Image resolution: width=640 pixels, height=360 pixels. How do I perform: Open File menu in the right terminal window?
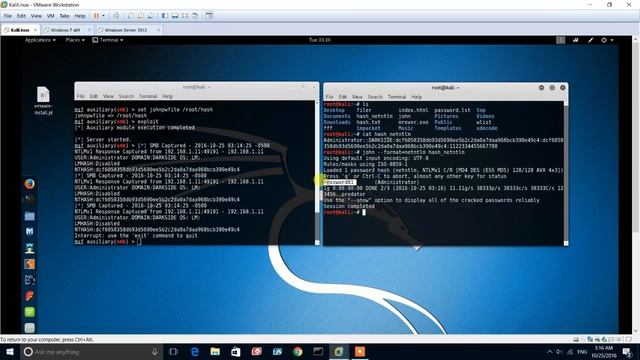pyautogui.click(x=329, y=97)
